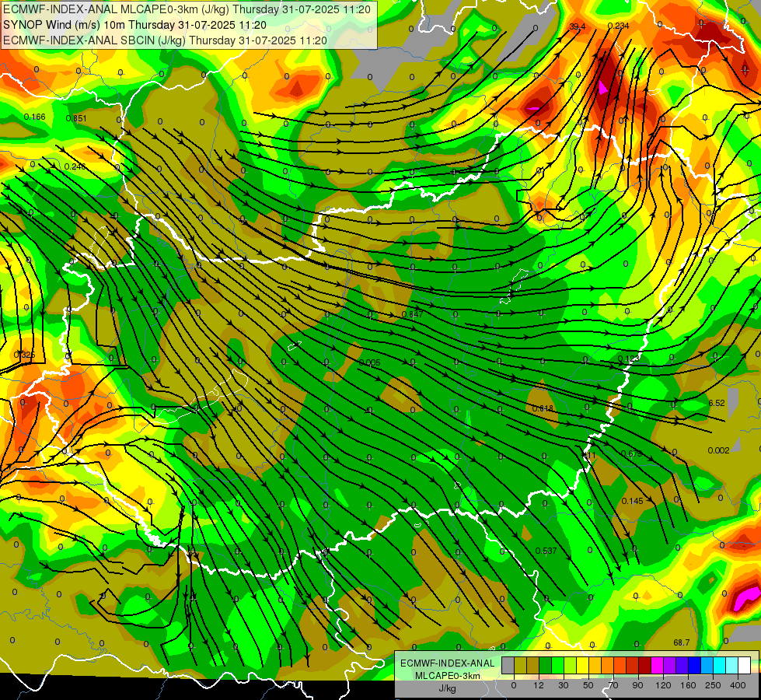Click the map value 6.52
The image size is (761, 700).
[x=717, y=403]
